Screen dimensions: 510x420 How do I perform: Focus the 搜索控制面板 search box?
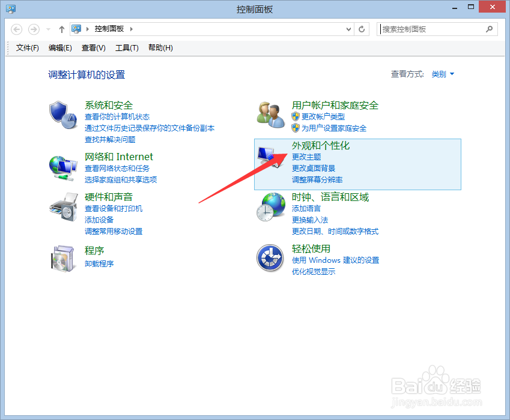point(437,29)
